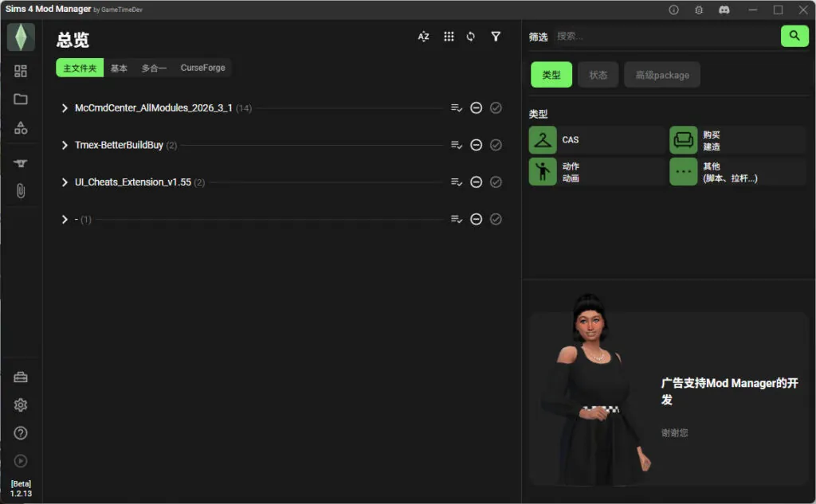
Task: Enable Tmex-BetterBuildBuy with check circle
Action: click(496, 145)
